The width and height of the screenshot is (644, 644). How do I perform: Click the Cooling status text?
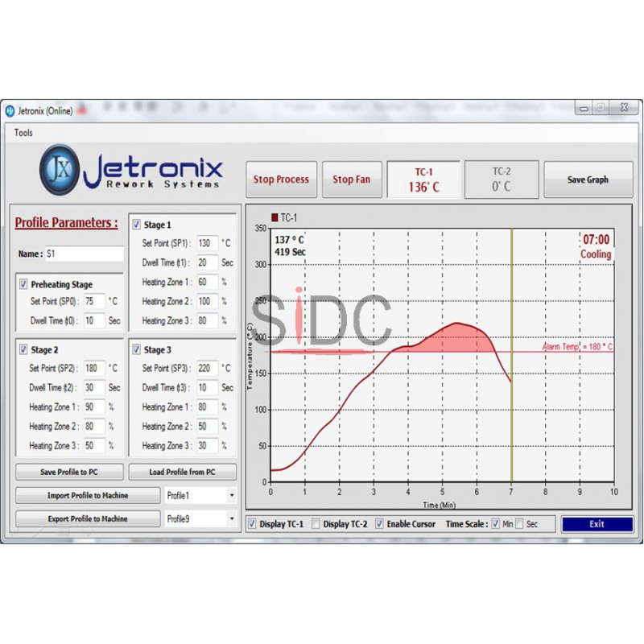coord(596,254)
